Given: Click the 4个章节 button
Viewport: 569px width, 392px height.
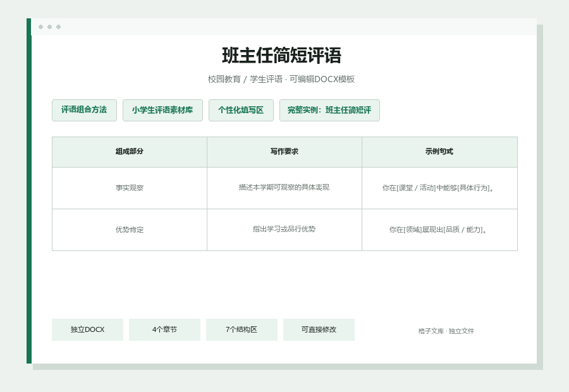Looking at the screenshot, I should [x=164, y=329].
